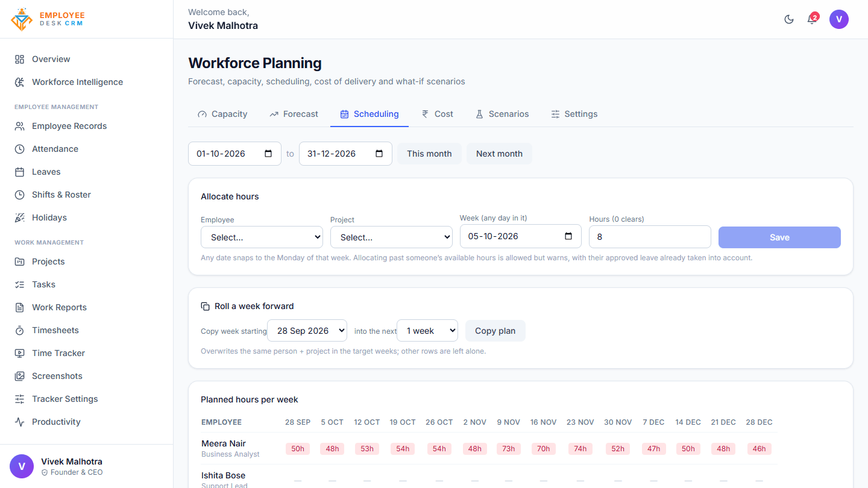This screenshot has height=488, width=868.
Task: Open user avatar menu in header
Action: [839, 19]
